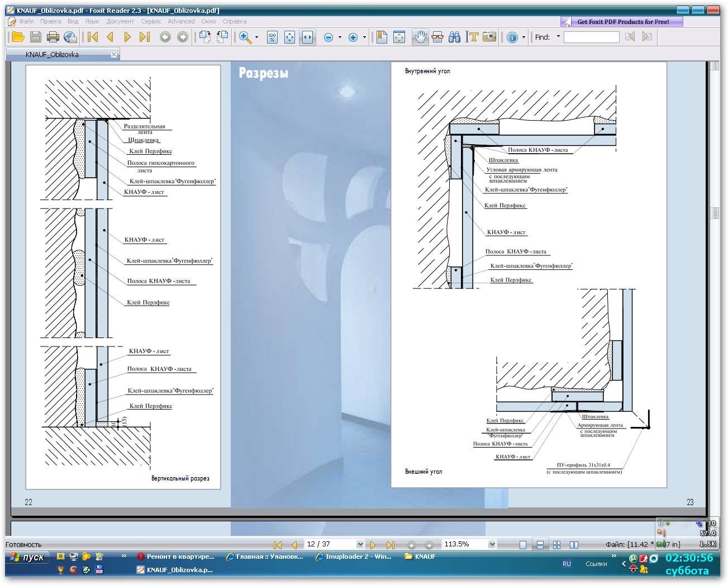Activate the Text selection tool
Image resolution: width=728 pixels, height=585 pixels.
472,37
